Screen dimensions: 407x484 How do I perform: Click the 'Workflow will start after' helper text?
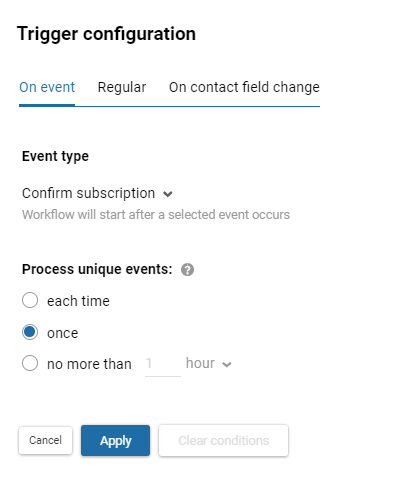(x=156, y=215)
